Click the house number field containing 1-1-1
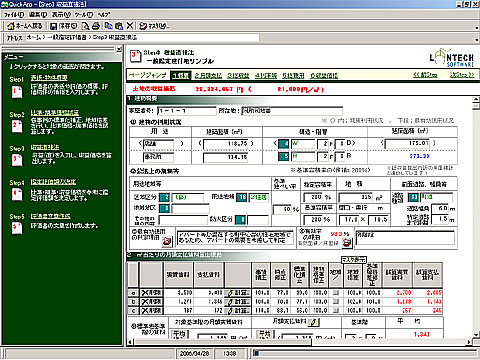This screenshot has width=480, height=360. pos(187,111)
